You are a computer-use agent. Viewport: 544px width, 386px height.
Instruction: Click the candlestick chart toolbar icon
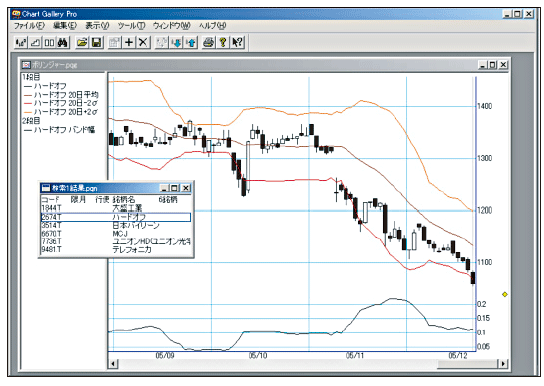point(21,43)
